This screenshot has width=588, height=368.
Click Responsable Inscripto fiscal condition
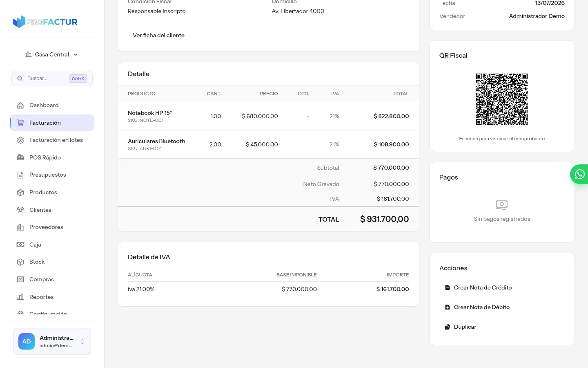[157, 11]
